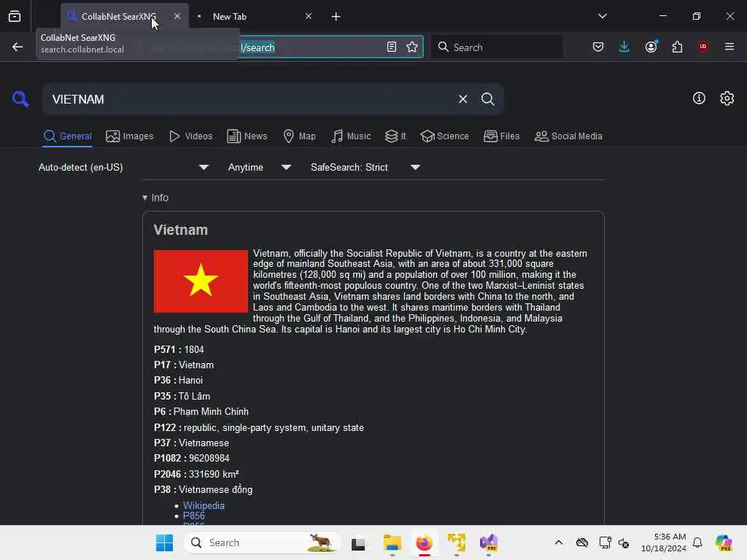The image size is (747, 560).
Task: Click the Vietnam flag image
Action: [201, 281]
